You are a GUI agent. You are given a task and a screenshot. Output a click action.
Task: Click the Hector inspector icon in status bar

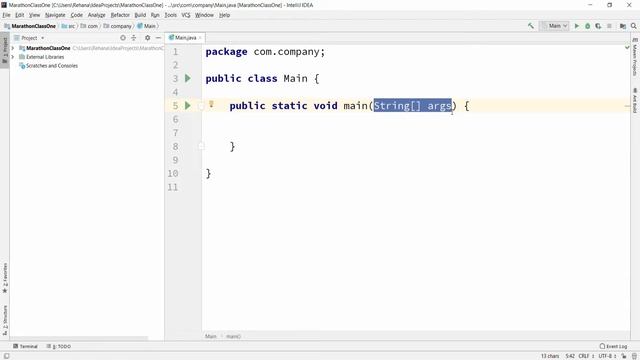point(635,356)
